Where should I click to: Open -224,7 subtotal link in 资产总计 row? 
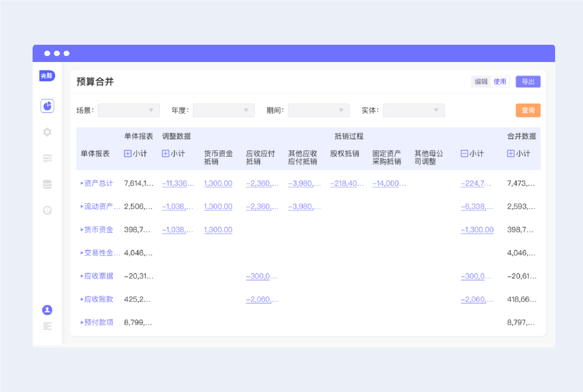click(476, 183)
